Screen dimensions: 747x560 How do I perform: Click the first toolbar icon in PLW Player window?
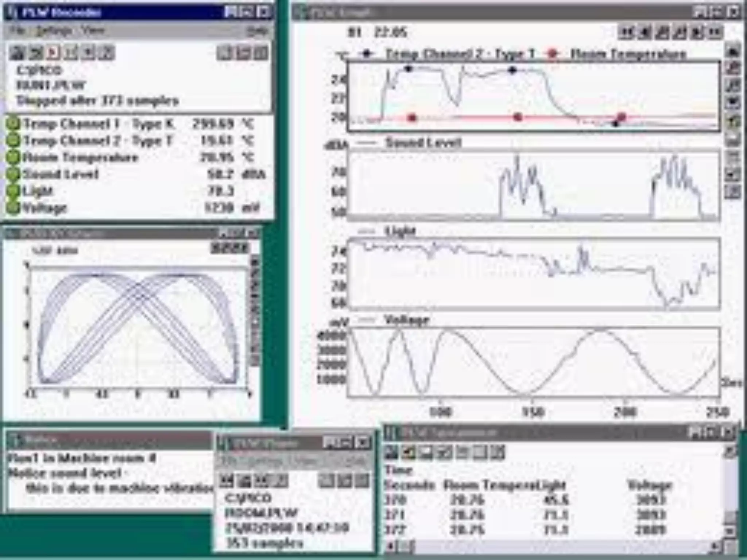click(227, 481)
